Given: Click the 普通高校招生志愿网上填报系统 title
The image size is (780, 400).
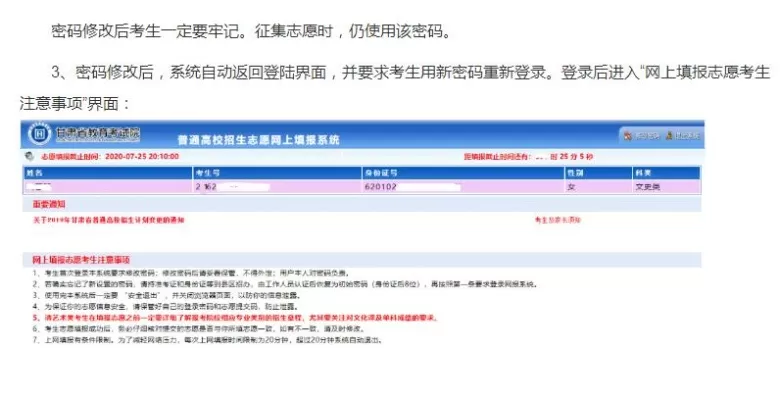Looking at the screenshot, I should pos(259,140).
